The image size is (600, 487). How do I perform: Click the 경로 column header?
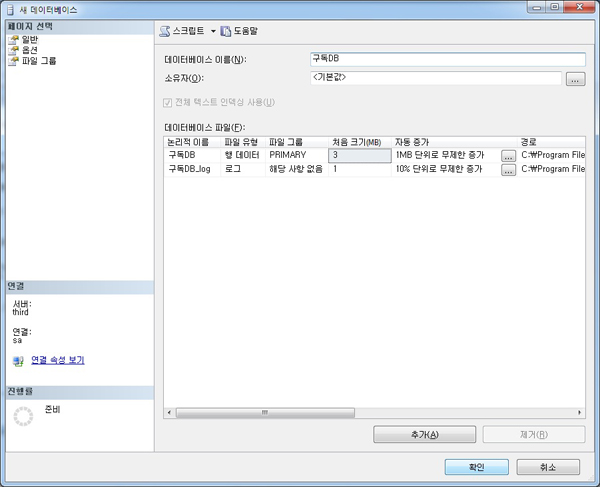tap(551, 142)
